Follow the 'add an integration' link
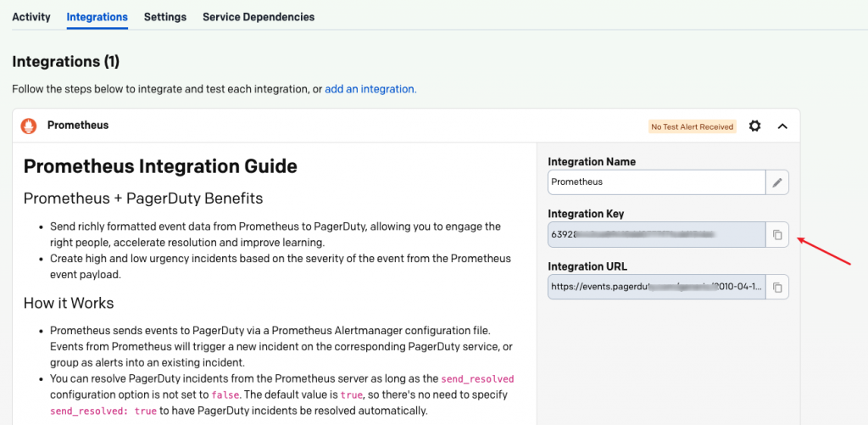The height and width of the screenshot is (425, 868). (x=370, y=89)
